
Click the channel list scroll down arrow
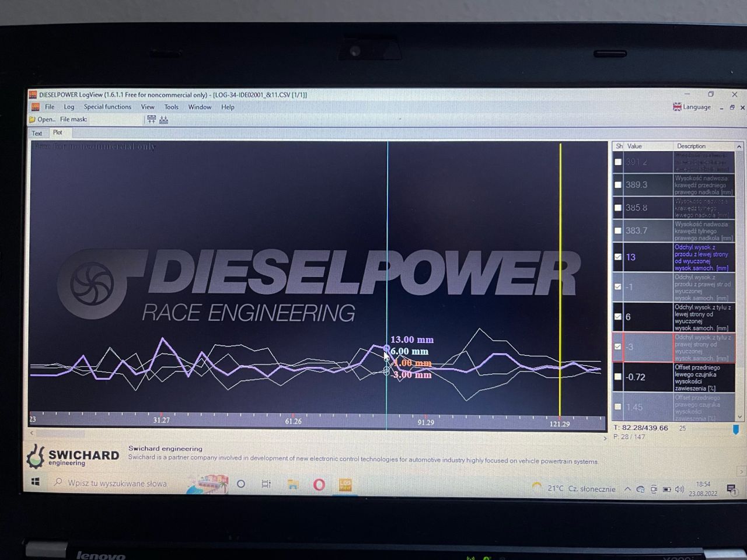(739, 417)
